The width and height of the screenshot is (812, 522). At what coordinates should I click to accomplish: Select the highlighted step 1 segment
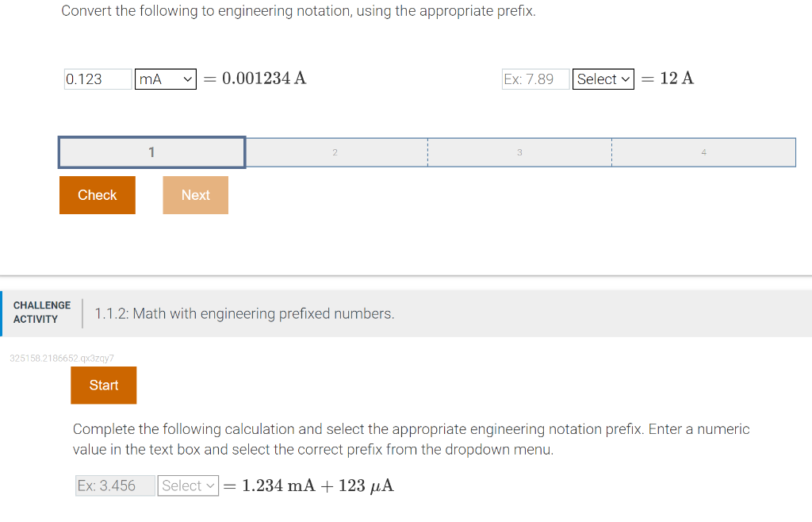(x=151, y=152)
